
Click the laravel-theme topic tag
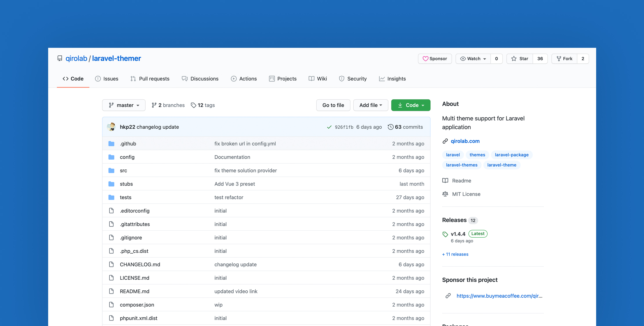502,165
